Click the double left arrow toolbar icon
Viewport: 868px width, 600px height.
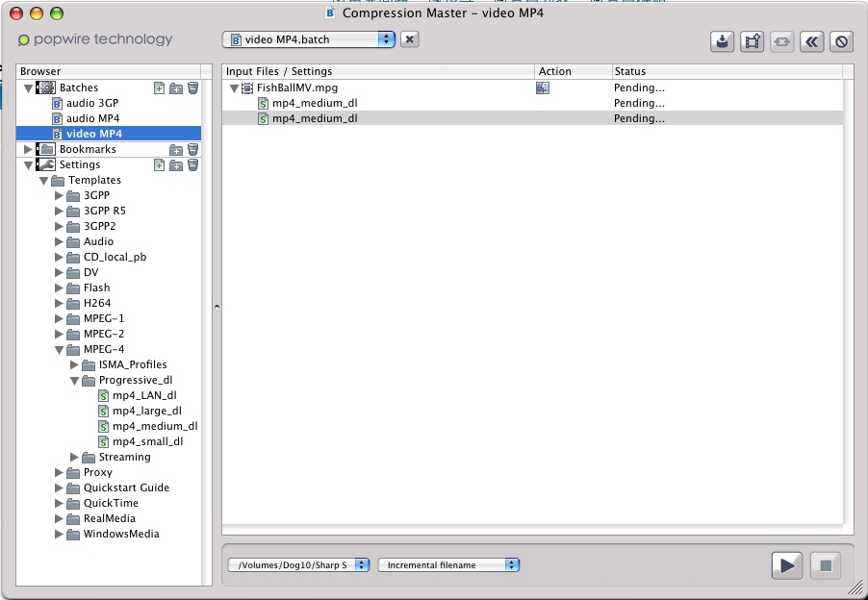tap(811, 41)
